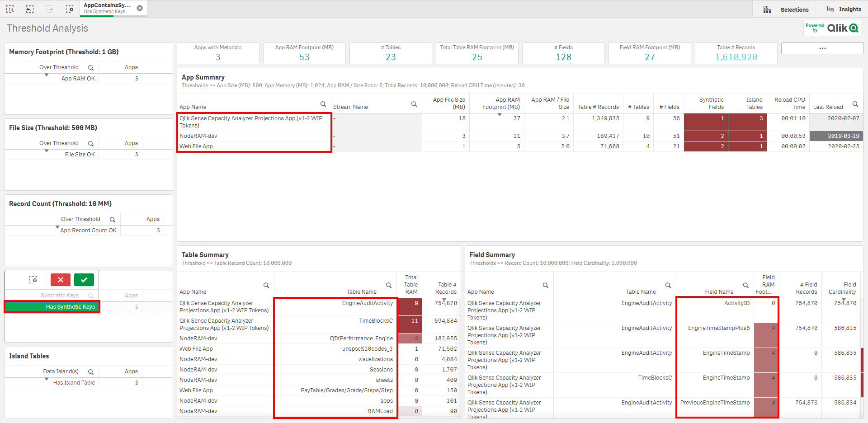Select the App RAM OK row
868x423 pixels.
pos(78,79)
